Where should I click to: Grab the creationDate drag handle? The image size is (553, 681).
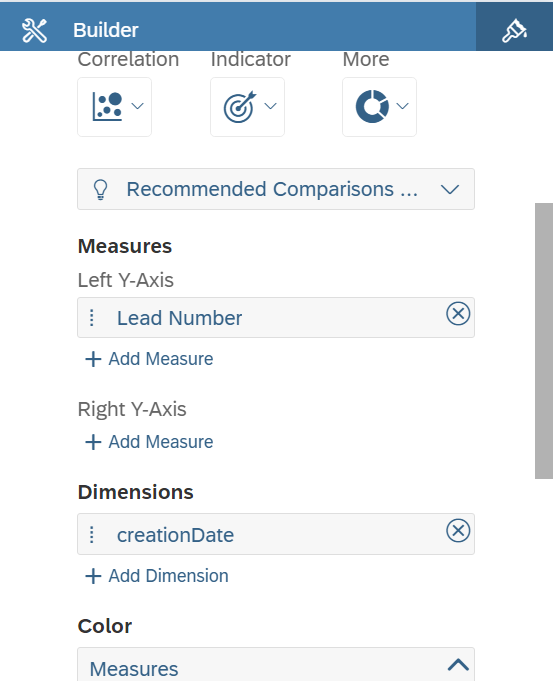coord(92,535)
